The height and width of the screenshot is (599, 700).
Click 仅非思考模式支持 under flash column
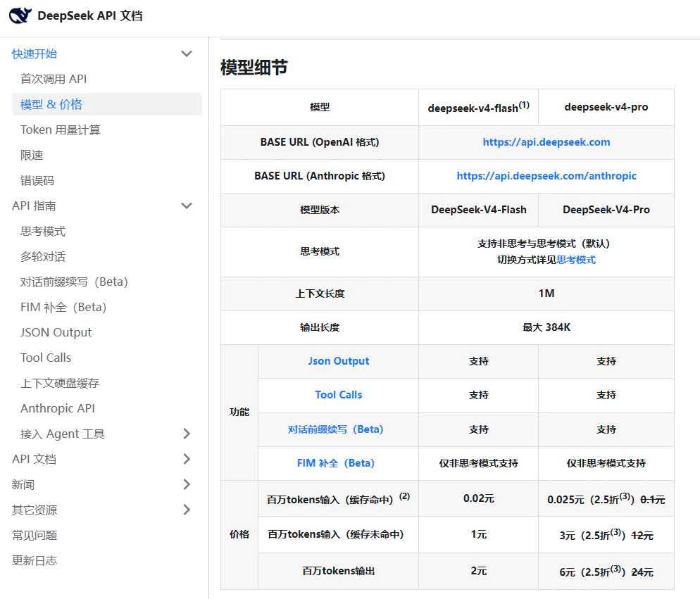tap(479, 463)
